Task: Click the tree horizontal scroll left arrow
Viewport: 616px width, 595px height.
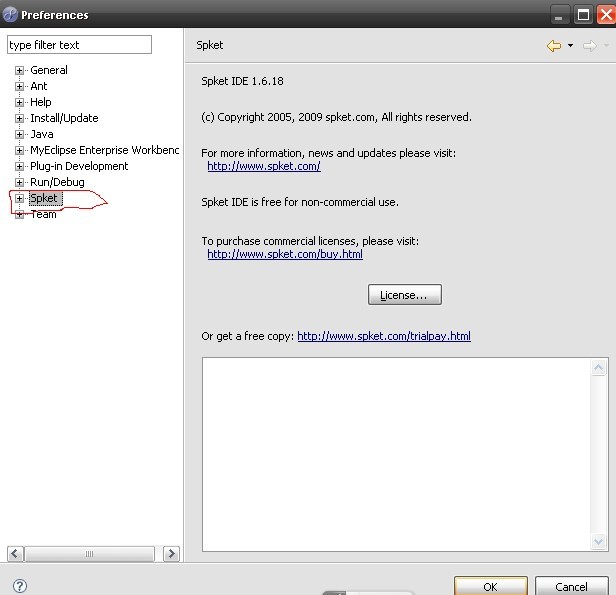Action: pyautogui.click(x=15, y=554)
